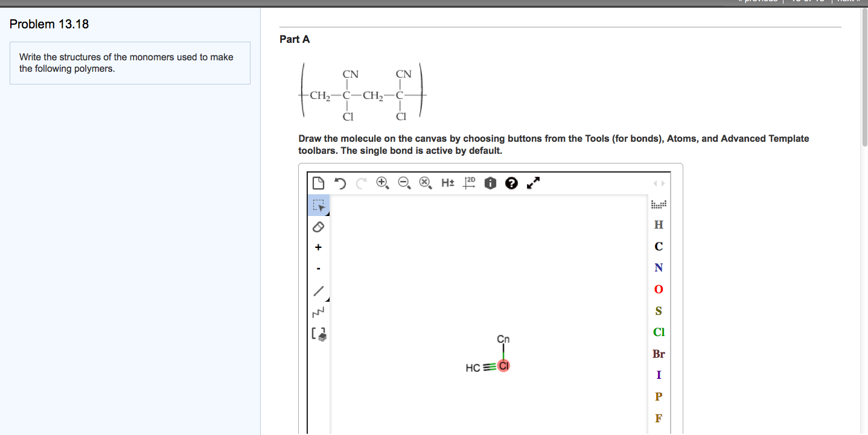Click the structure information icon
Viewport: 868px width, 435px height.
pos(490,182)
